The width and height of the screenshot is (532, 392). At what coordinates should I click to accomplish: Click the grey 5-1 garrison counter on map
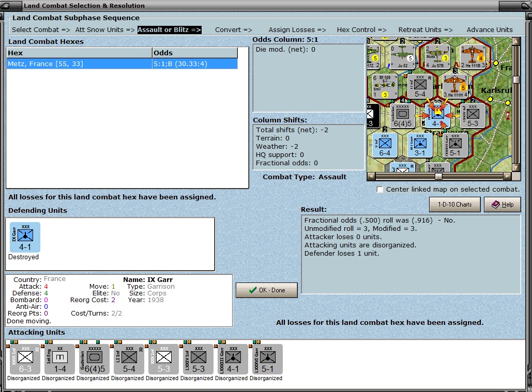point(455,145)
